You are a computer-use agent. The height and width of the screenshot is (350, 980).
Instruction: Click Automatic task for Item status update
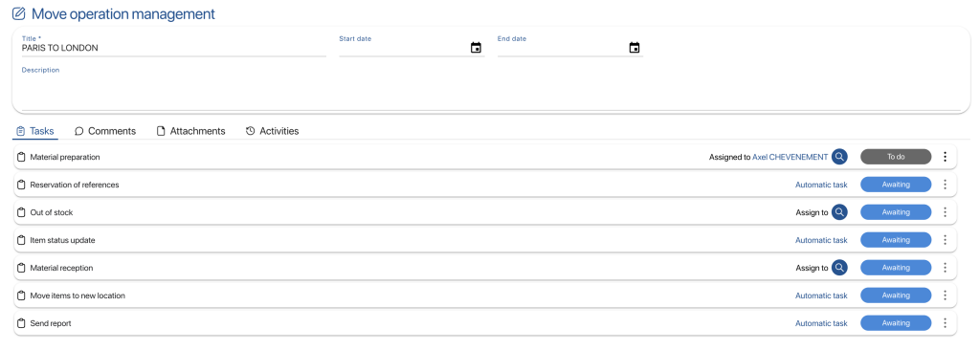821,240
